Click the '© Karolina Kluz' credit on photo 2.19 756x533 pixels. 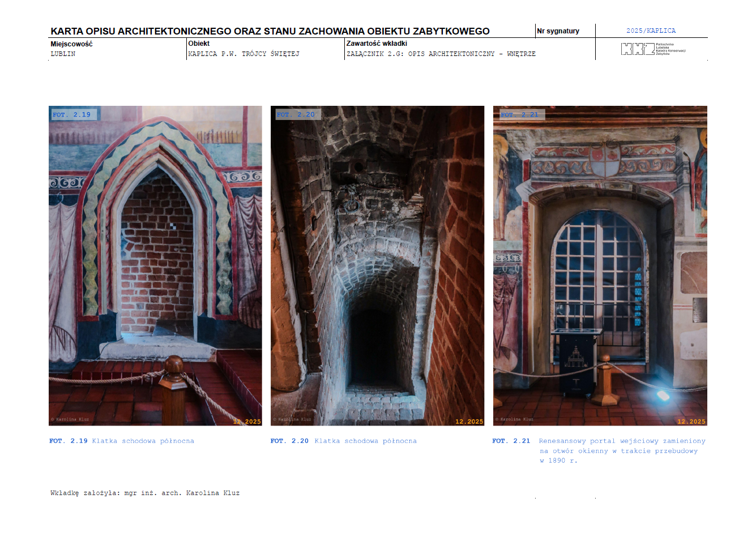70,419
